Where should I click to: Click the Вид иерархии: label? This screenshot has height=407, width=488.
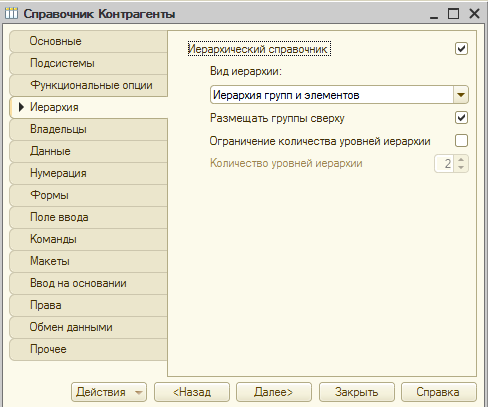pos(246,71)
